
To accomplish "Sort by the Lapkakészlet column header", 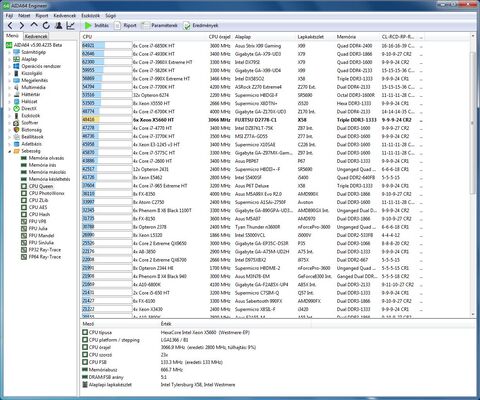I will pyautogui.click(x=310, y=37).
